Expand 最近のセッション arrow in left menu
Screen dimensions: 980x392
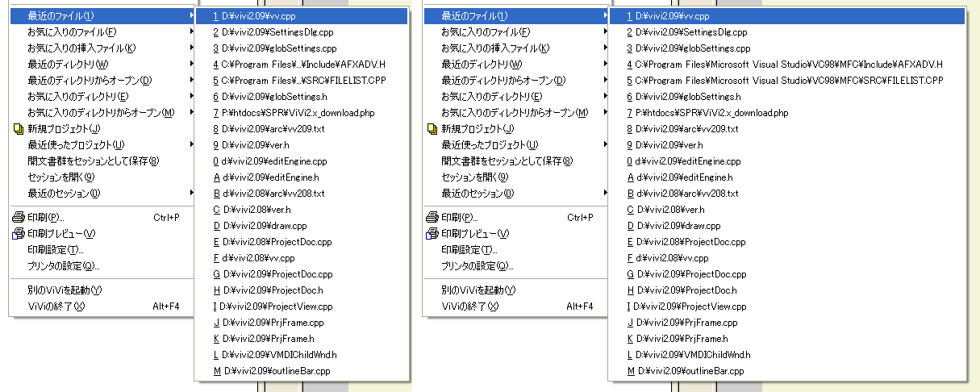click(191, 194)
